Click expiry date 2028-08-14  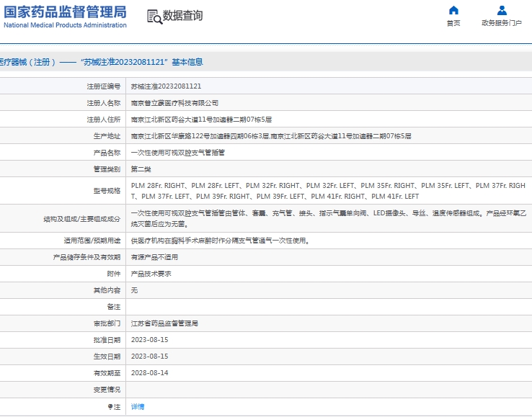point(150,373)
